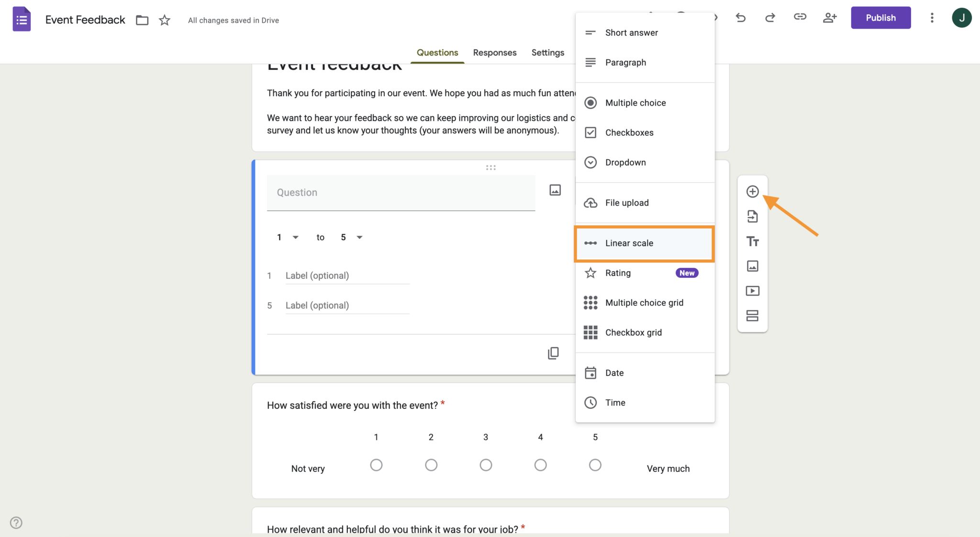Add a title and description using the Tt icon
The image size is (980, 537).
pyautogui.click(x=752, y=241)
